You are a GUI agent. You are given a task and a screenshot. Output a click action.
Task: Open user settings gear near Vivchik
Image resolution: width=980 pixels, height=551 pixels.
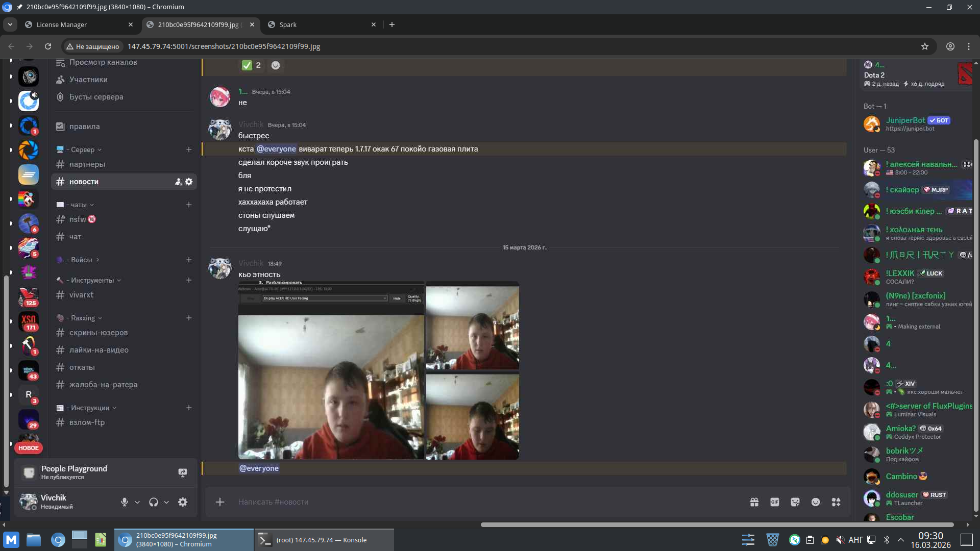coord(183,502)
